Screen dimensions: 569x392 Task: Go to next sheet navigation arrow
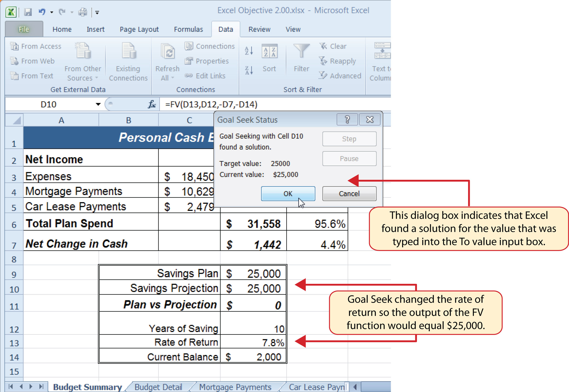pyautogui.click(x=31, y=386)
